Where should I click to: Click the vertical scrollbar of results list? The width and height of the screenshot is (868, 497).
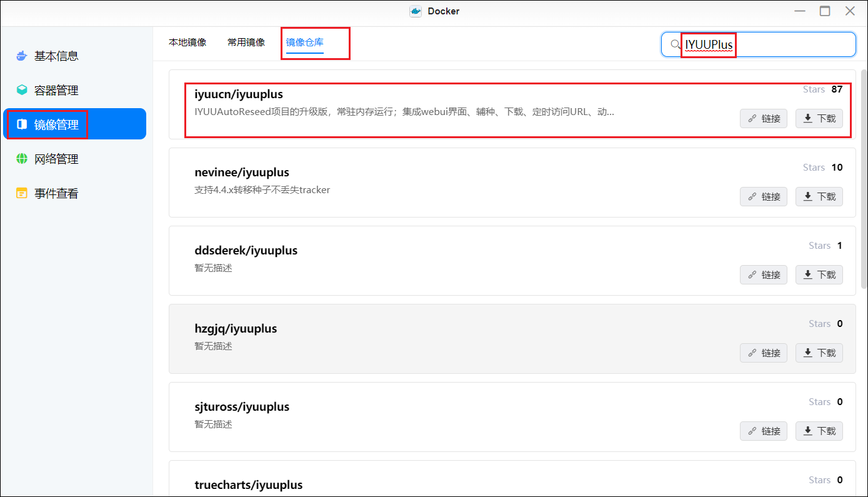click(864, 175)
